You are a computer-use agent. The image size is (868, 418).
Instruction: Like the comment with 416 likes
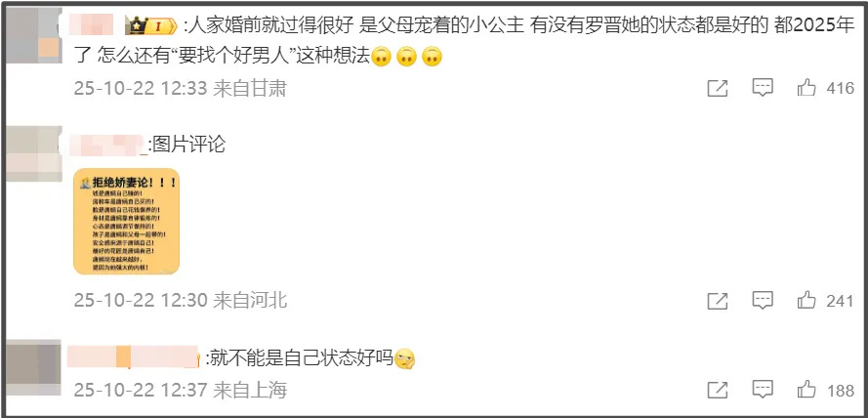click(x=806, y=88)
